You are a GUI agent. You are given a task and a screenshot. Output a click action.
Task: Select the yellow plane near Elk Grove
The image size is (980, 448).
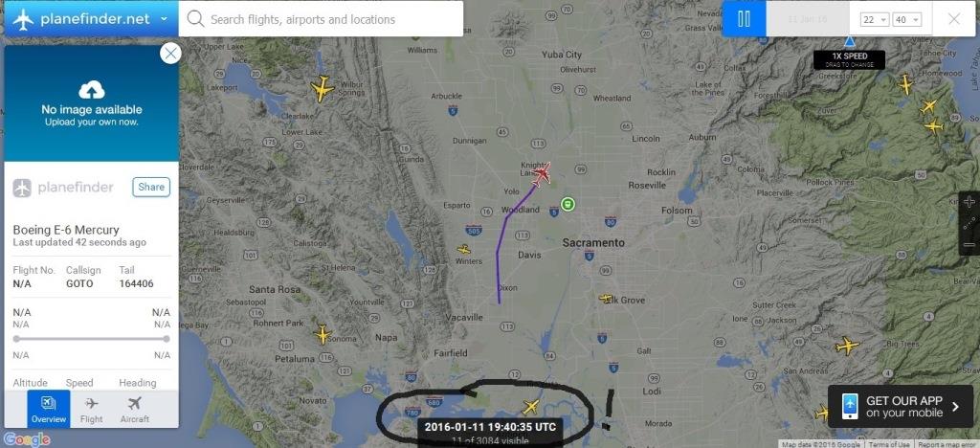606,299
